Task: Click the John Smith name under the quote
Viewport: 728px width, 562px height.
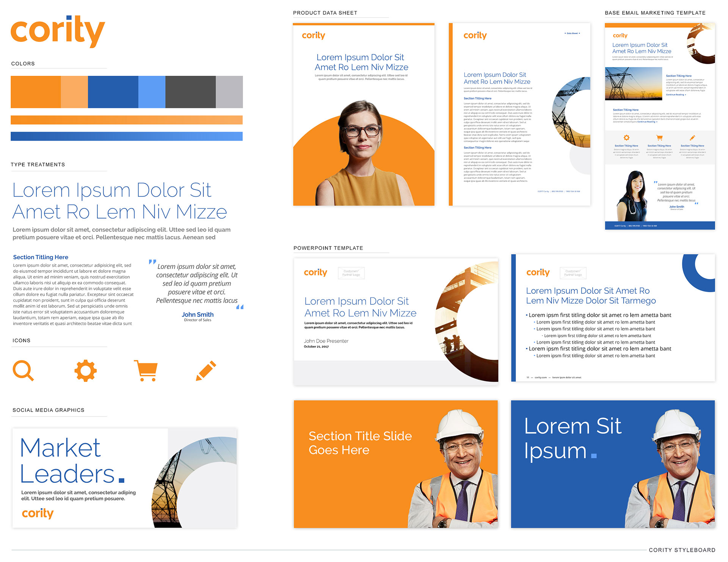Action: (198, 315)
